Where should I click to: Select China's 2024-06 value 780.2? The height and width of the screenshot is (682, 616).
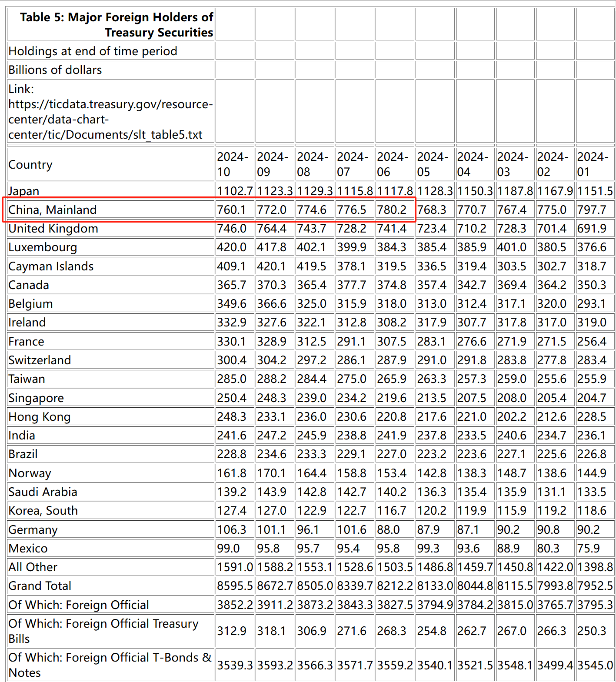[395, 210]
